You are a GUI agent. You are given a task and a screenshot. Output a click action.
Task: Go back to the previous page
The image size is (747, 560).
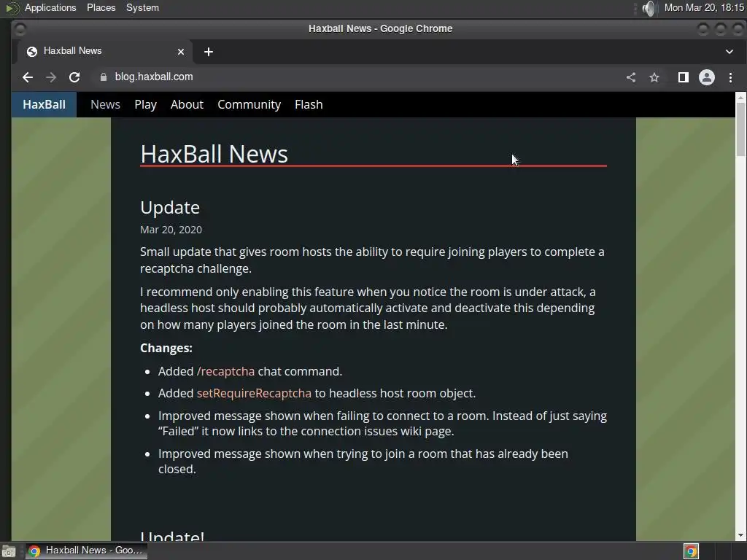tap(28, 77)
